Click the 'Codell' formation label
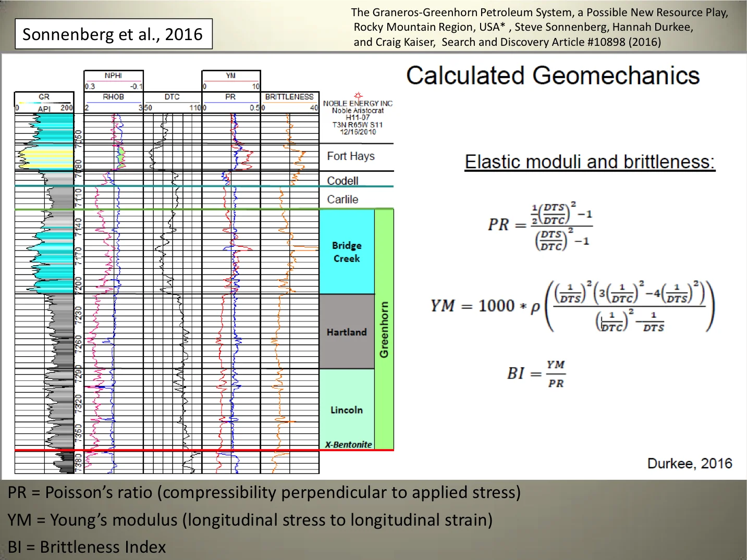Viewport: 747px width, 560px height. [342, 181]
